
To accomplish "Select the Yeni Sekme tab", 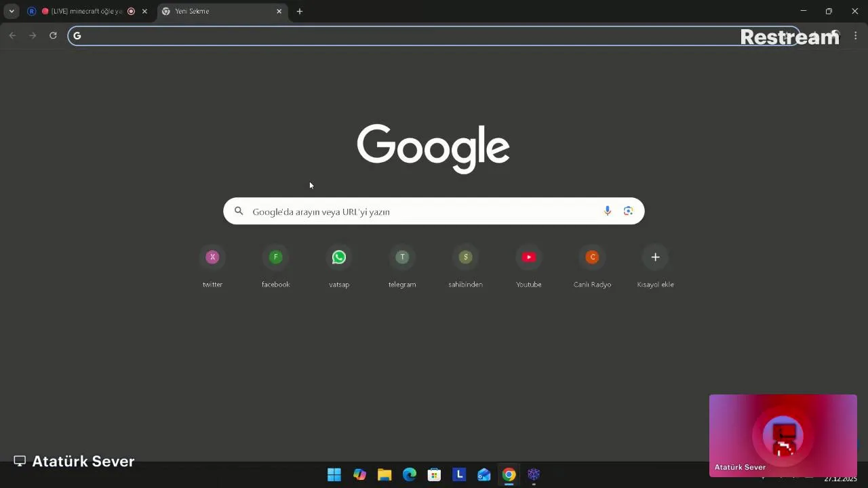I will [x=222, y=11].
